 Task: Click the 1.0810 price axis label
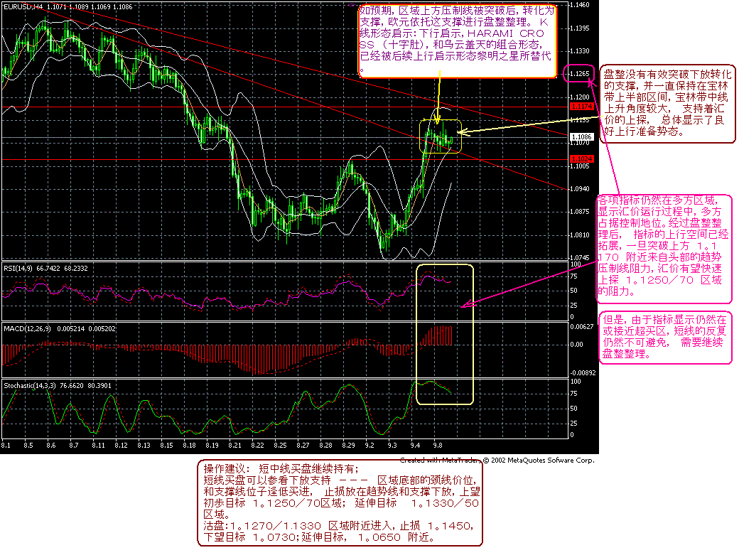click(580, 235)
